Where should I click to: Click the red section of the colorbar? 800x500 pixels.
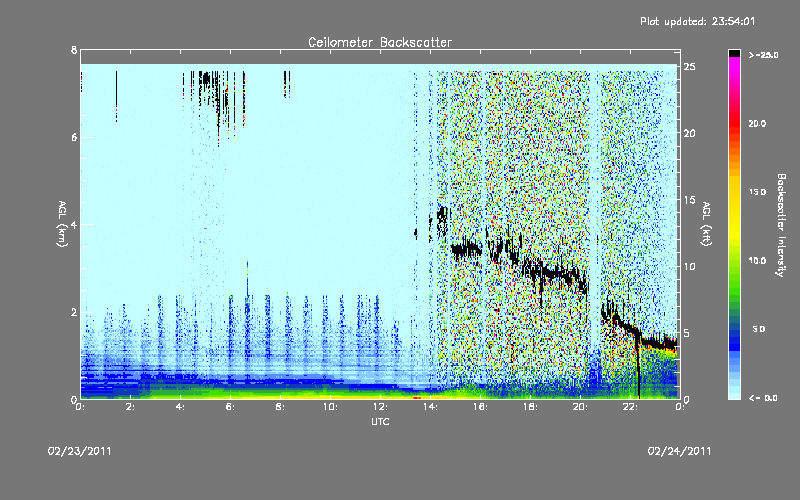734,125
